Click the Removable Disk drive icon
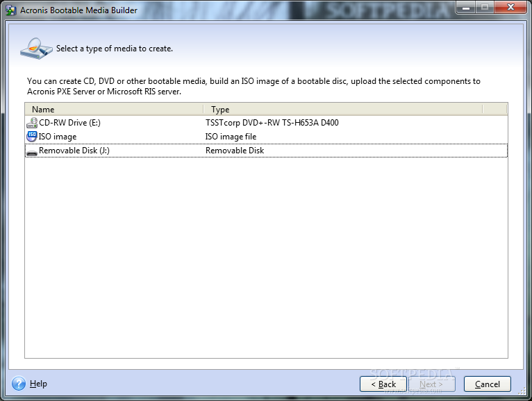This screenshot has height=401, width=532. [32, 151]
